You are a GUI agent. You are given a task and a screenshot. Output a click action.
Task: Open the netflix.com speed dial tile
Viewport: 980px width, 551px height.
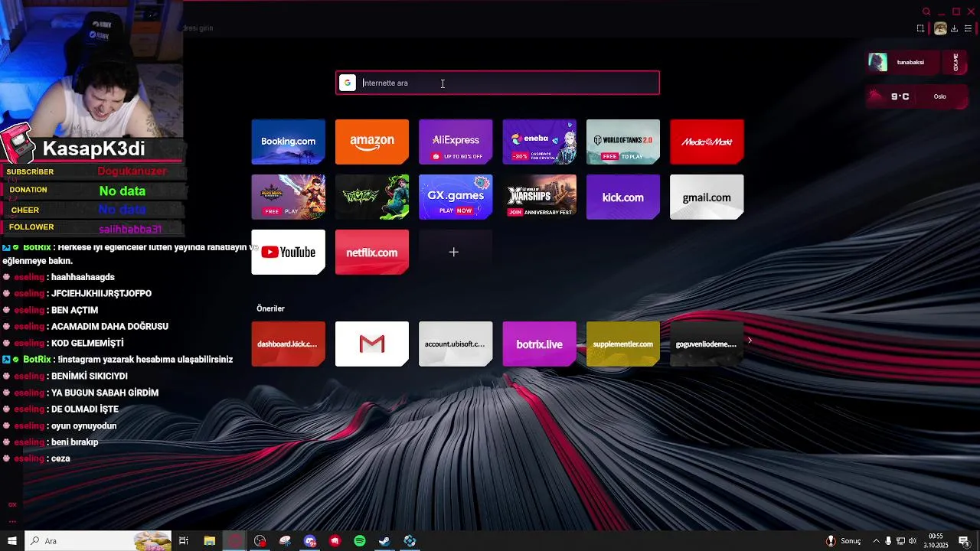372,252
